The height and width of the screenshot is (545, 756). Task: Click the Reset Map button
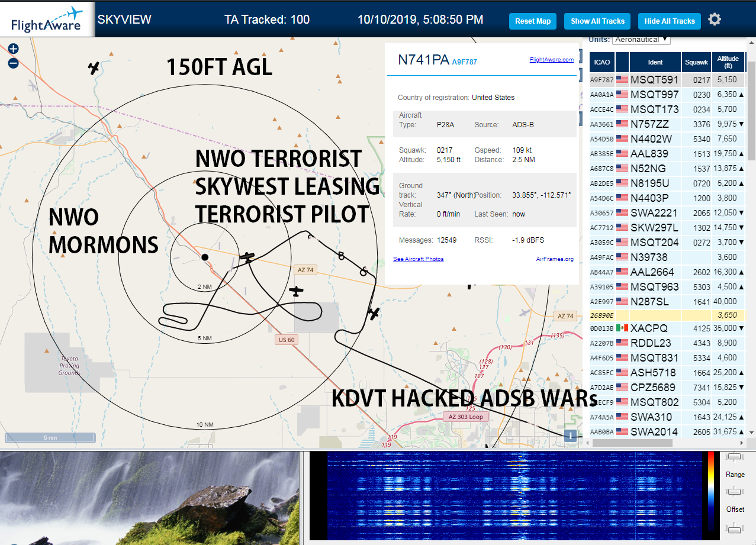pos(533,21)
